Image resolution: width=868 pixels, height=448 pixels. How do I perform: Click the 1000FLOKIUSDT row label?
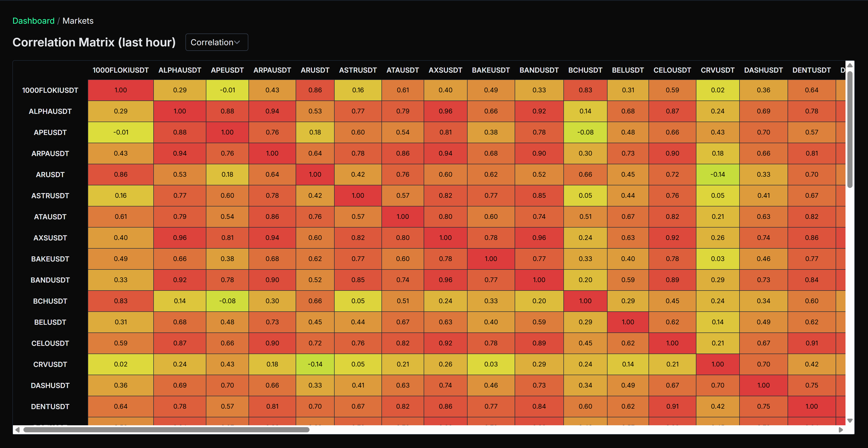pyautogui.click(x=50, y=90)
